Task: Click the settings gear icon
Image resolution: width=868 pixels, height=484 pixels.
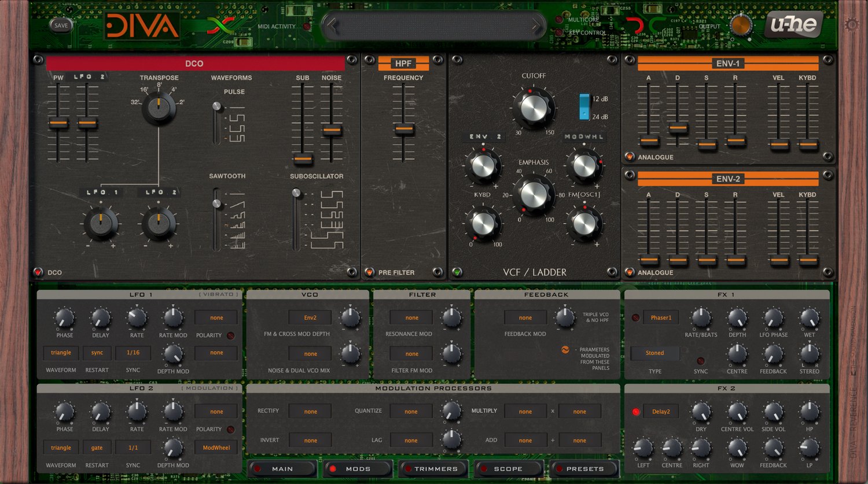Action: (852, 24)
